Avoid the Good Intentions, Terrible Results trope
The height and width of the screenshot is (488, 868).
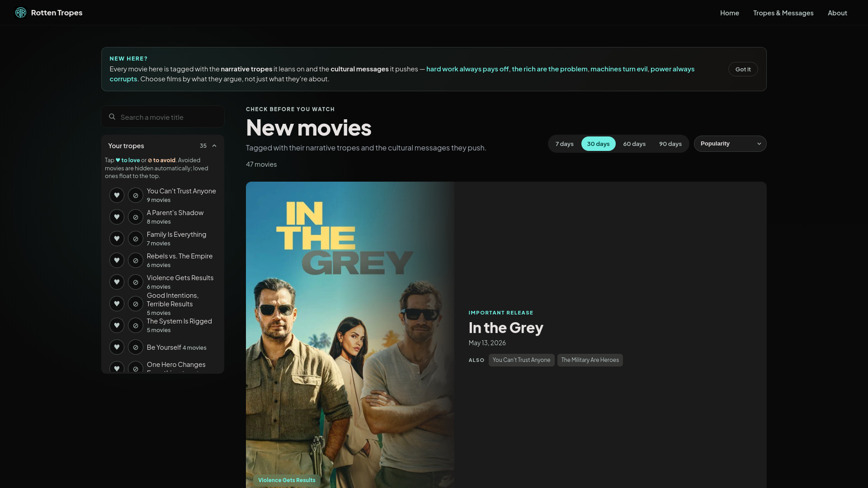(x=136, y=304)
